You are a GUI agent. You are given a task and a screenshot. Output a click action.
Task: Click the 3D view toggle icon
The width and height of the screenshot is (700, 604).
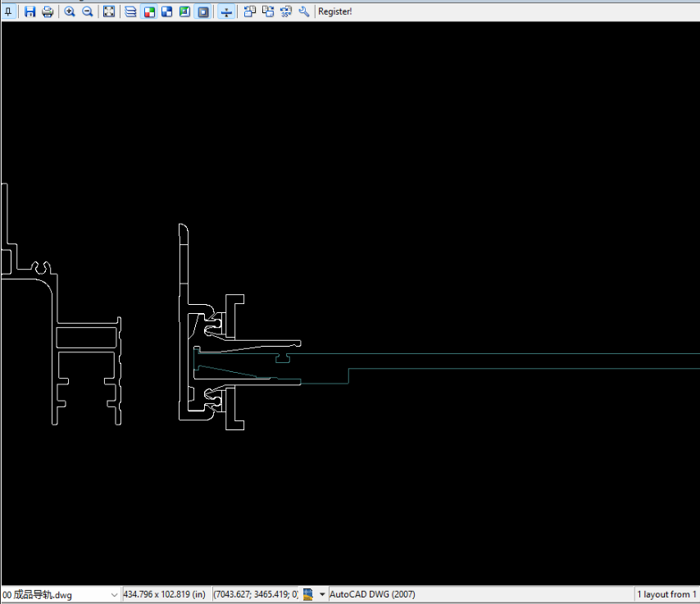(184, 11)
